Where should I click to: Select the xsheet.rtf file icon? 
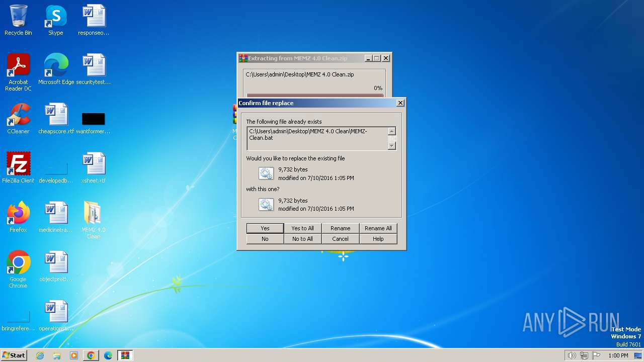point(94,168)
